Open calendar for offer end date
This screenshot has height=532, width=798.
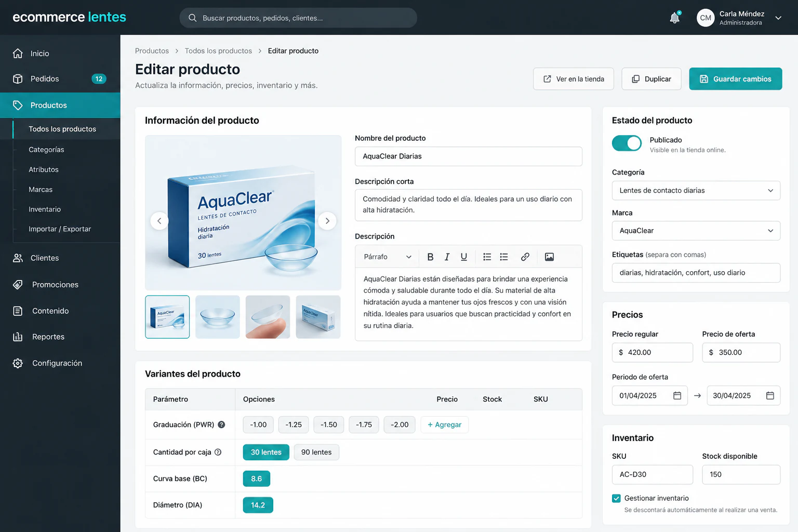pyautogui.click(x=770, y=395)
